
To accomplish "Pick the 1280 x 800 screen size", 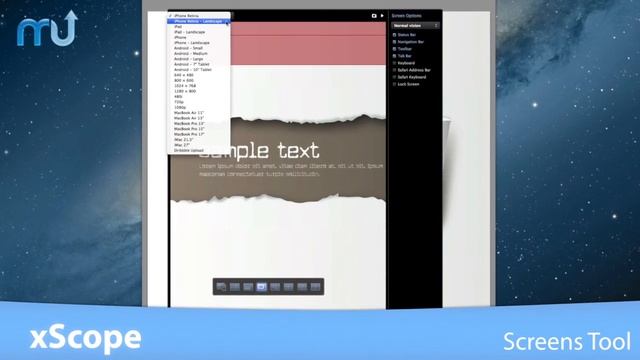I will pos(199,91).
